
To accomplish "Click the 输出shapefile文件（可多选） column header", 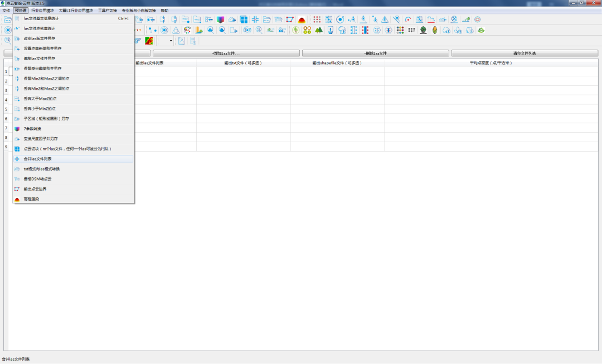I will (337, 63).
